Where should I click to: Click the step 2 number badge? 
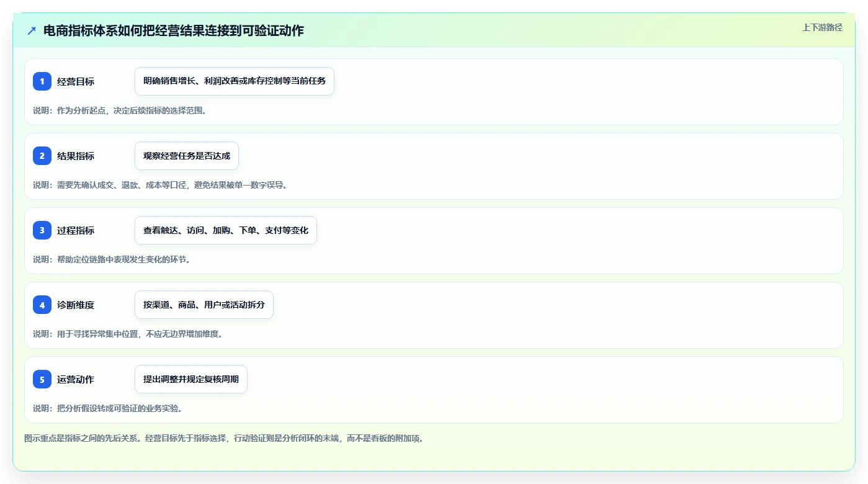click(x=42, y=156)
